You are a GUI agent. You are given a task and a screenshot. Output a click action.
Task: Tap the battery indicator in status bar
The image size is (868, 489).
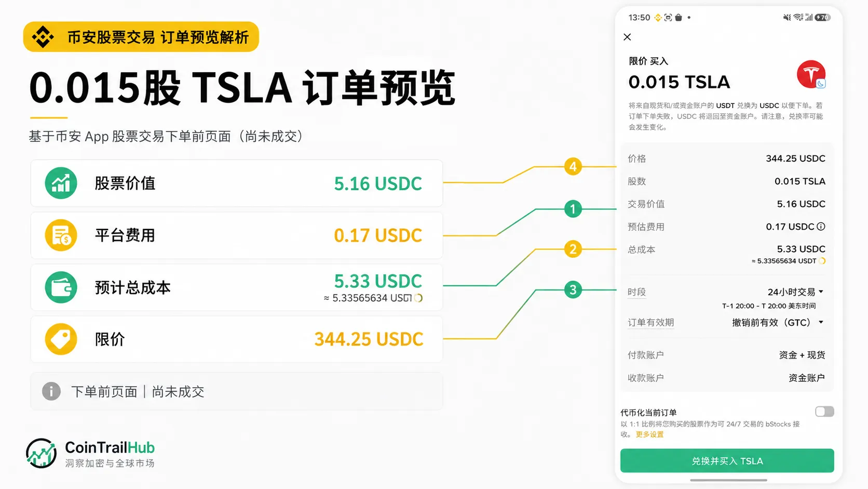click(823, 17)
